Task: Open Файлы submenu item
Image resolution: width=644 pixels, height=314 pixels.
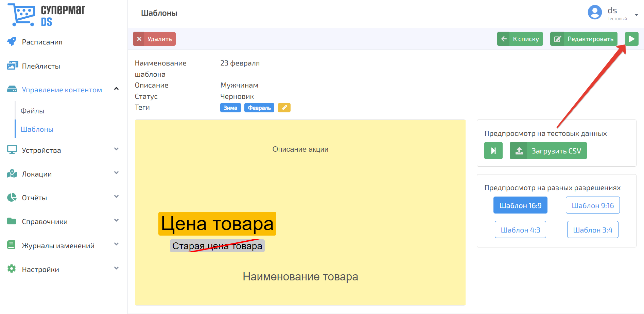Action: click(33, 111)
